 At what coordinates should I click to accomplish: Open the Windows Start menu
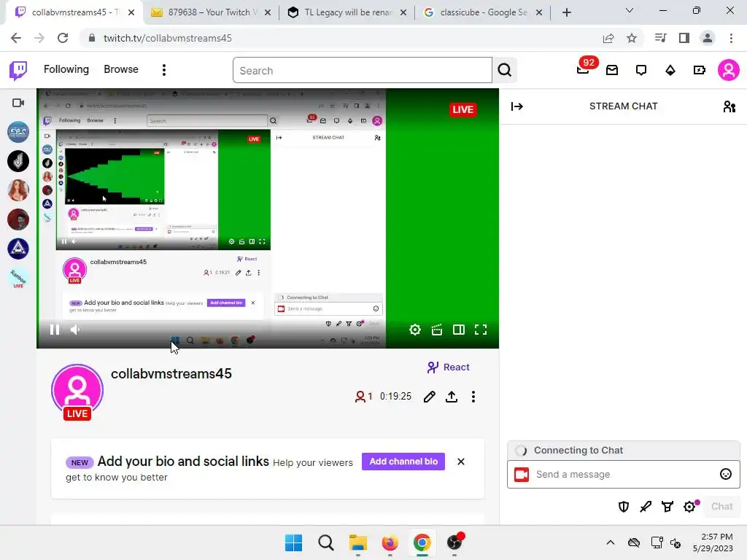tap(293, 542)
